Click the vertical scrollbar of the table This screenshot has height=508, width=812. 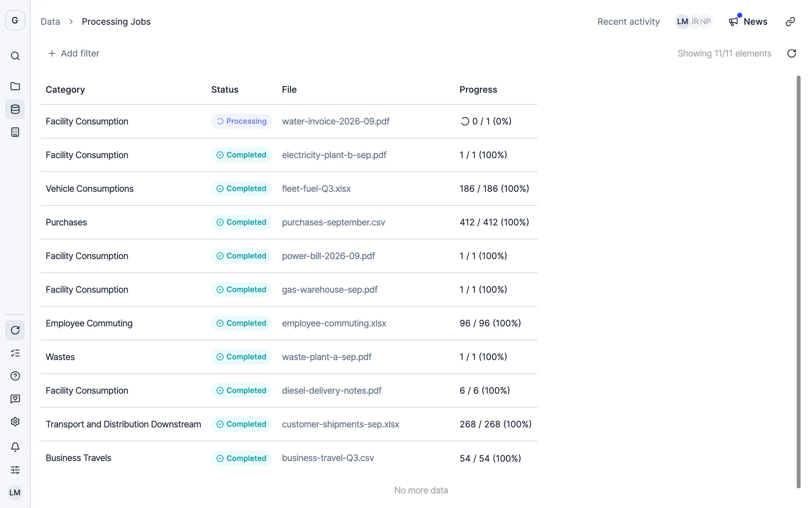pos(798,282)
